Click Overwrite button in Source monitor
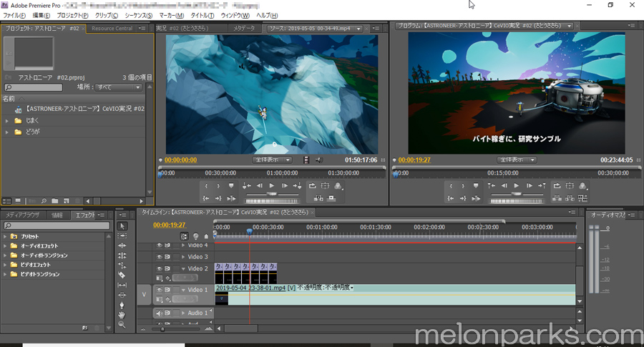Image resolution: width=644 pixels, height=347 pixels. [331, 198]
